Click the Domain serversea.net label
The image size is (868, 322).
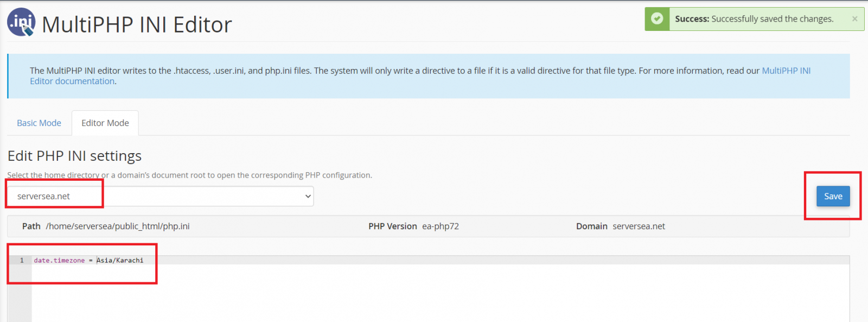[591, 226]
